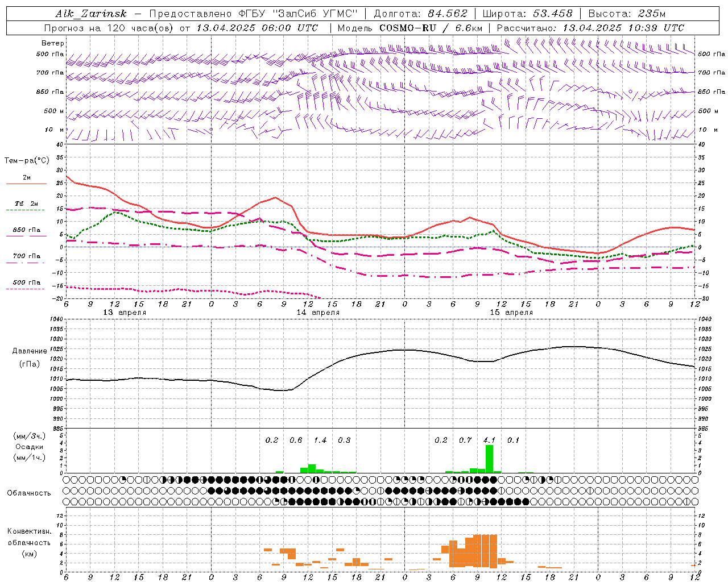
Task: Click the station name "Aik_Zarinsk"
Action: (x=91, y=14)
